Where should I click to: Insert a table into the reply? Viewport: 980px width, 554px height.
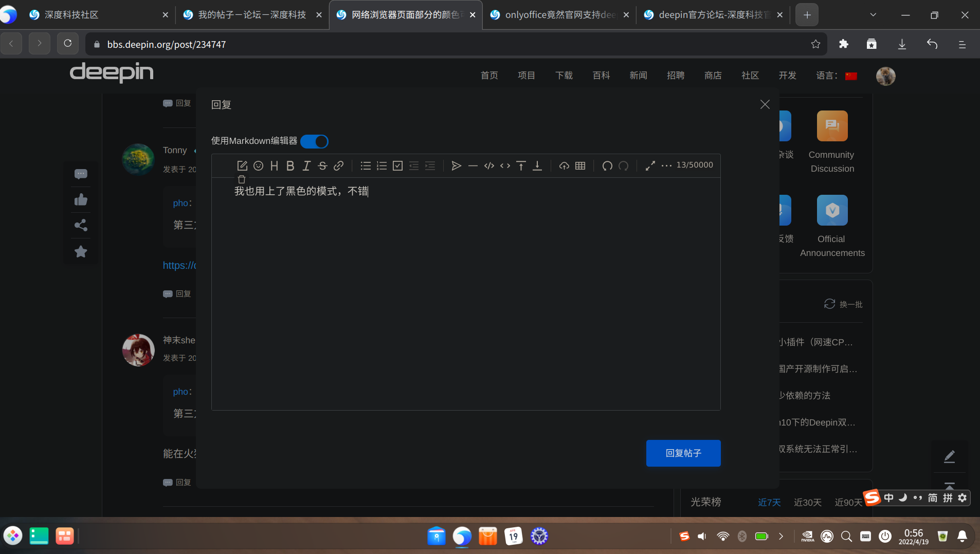[580, 165]
